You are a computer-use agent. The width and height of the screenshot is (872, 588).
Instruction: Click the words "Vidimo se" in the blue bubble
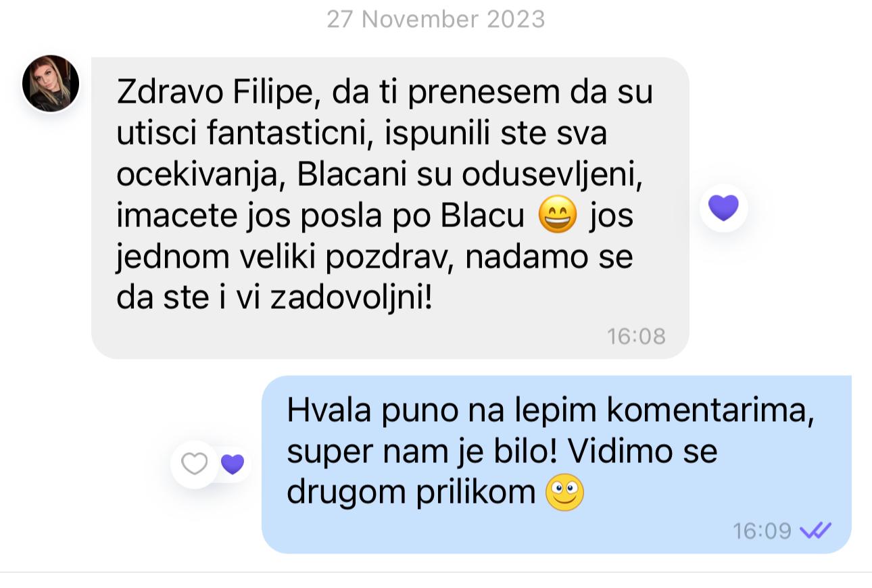pos(642,451)
